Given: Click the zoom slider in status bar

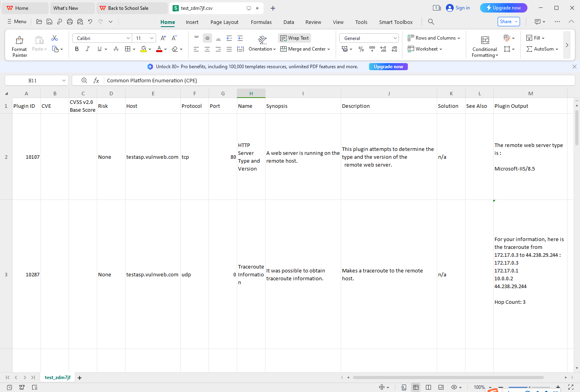Looking at the screenshot, I should click(x=529, y=387).
